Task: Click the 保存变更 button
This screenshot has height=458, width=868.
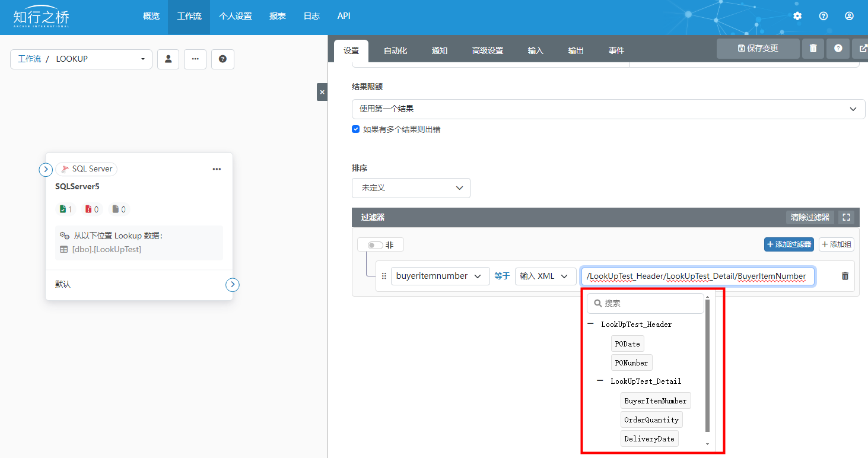Action: click(x=758, y=49)
